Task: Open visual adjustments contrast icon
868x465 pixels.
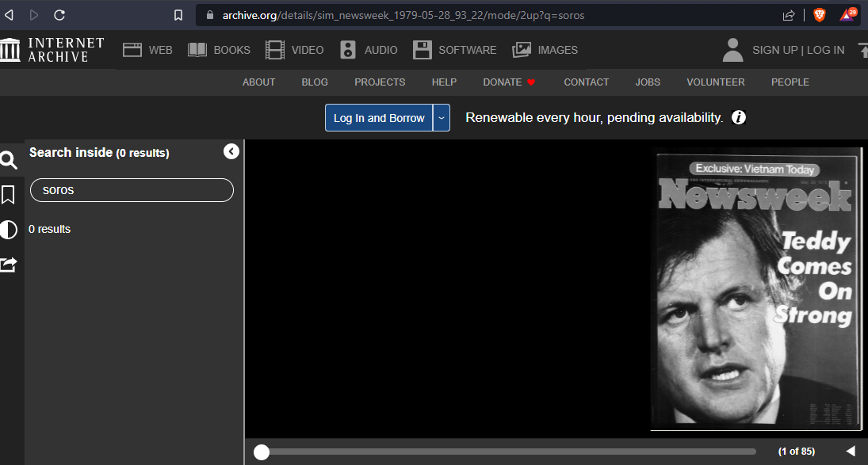Action: click(x=8, y=230)
